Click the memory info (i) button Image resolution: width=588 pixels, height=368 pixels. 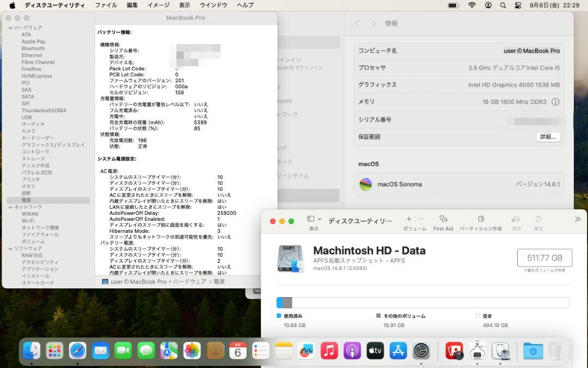click(x=555, y=102)
